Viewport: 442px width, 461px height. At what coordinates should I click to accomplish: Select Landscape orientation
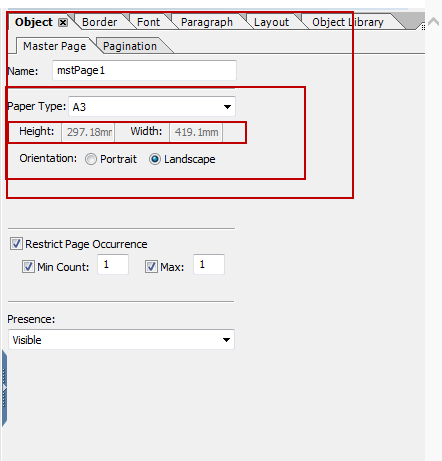155,159
